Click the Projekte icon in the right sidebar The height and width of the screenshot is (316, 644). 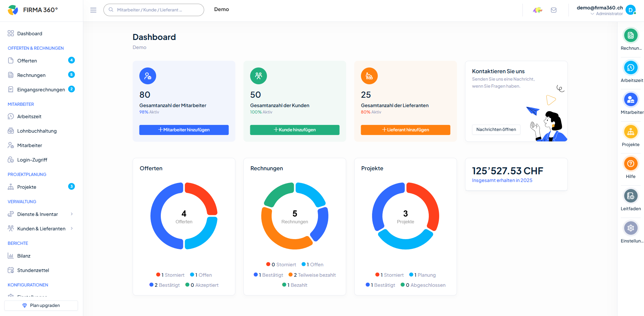tap(631, 132)
